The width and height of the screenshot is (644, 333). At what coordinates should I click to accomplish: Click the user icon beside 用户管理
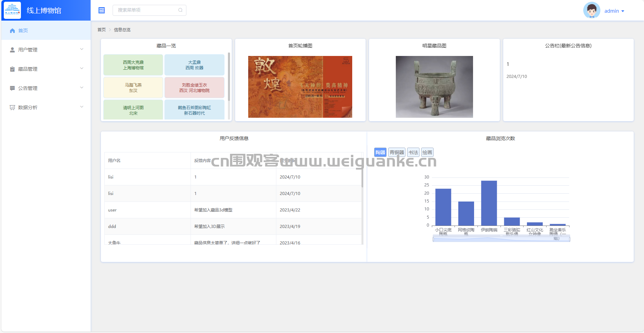coord(12,50)
